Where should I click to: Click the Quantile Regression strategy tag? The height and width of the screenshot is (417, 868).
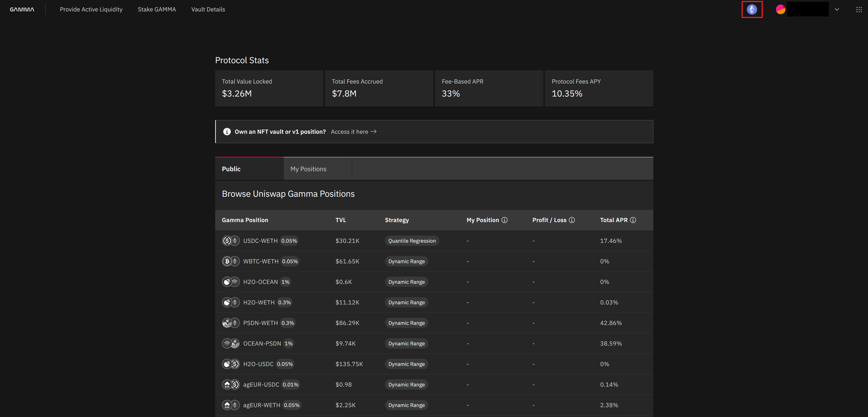click(412, 241)
